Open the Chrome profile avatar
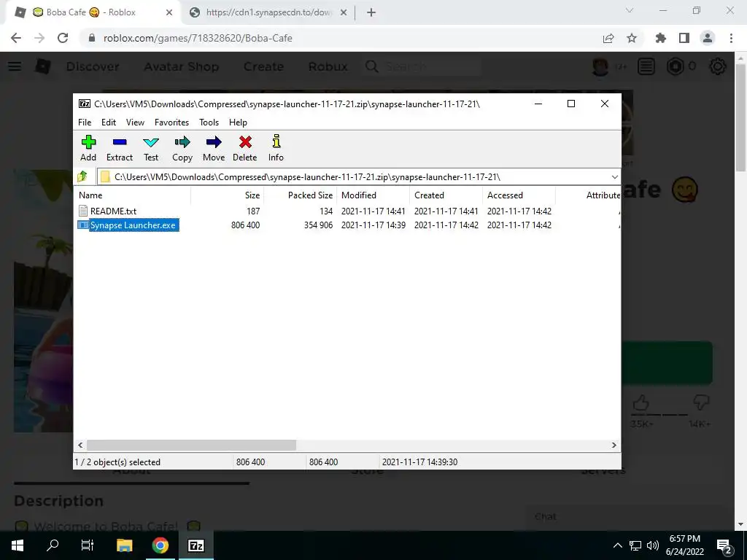Screen dimensions: 747x560 pyautogui.click(x=708, y=38)
